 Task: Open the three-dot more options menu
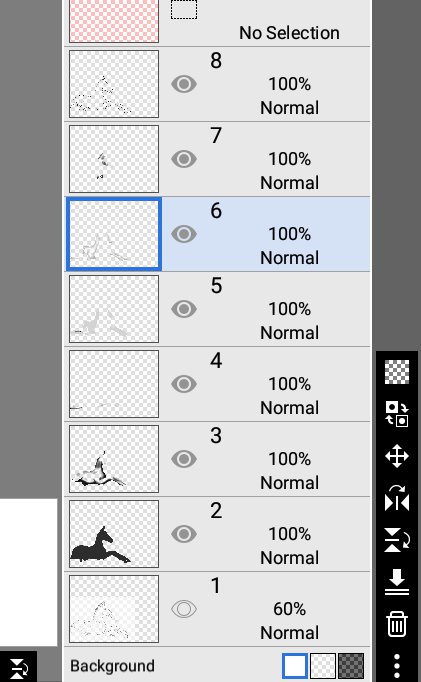(397, 665)
